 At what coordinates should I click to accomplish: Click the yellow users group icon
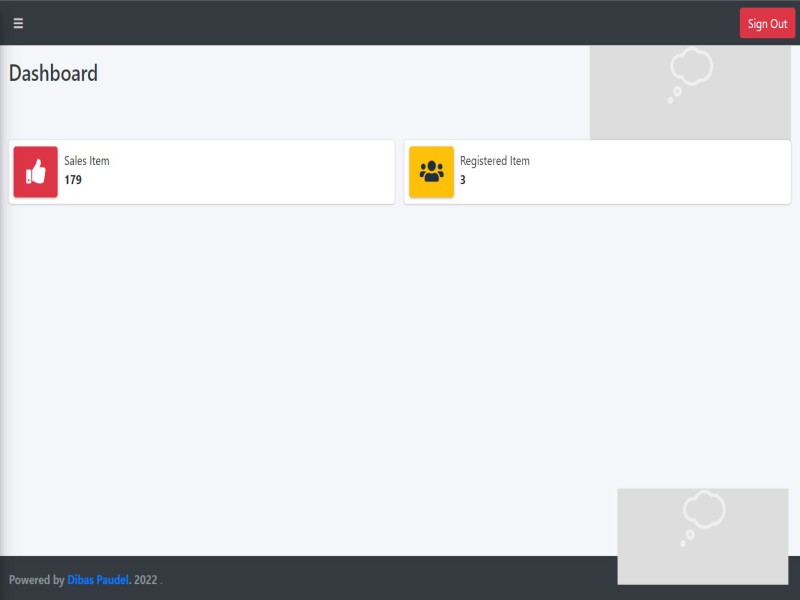(431, 172)
